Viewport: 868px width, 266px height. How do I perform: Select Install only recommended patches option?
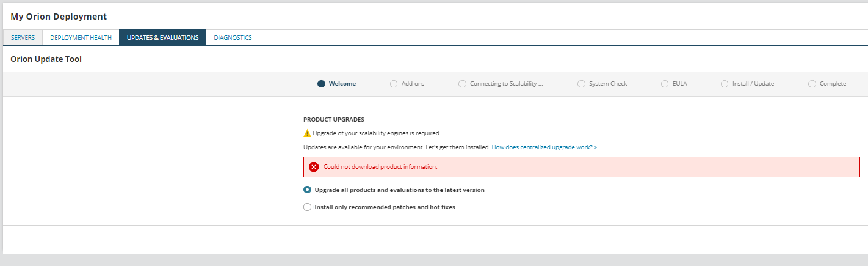click(308, 207)
